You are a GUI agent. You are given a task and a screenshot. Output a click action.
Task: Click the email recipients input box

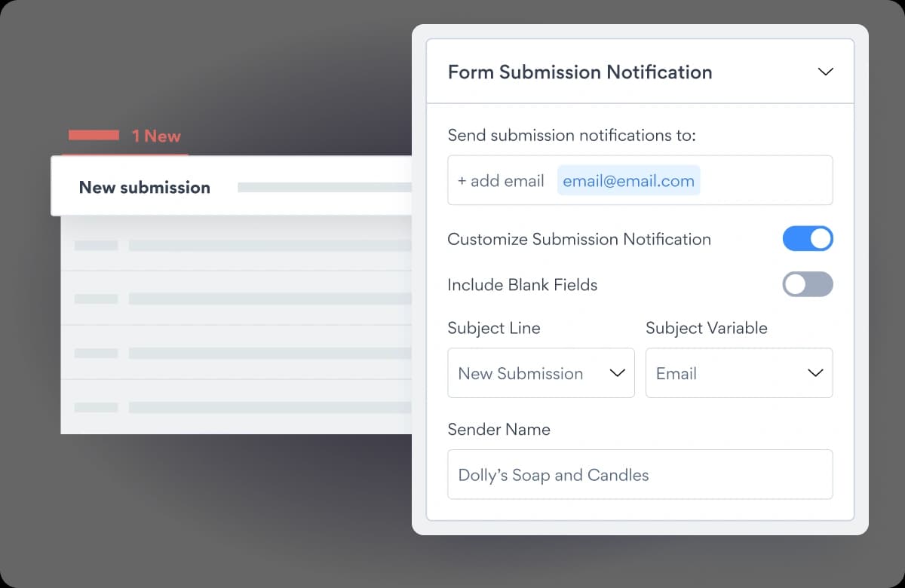(x=640, y=180)
